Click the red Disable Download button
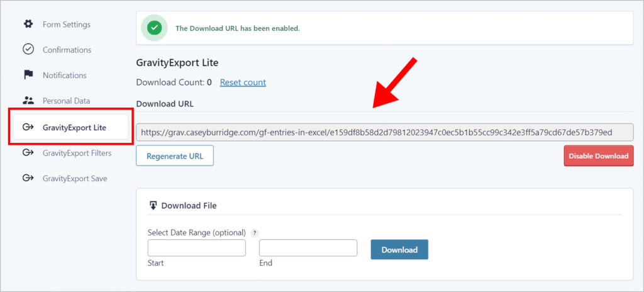 (x=599, y=156)
